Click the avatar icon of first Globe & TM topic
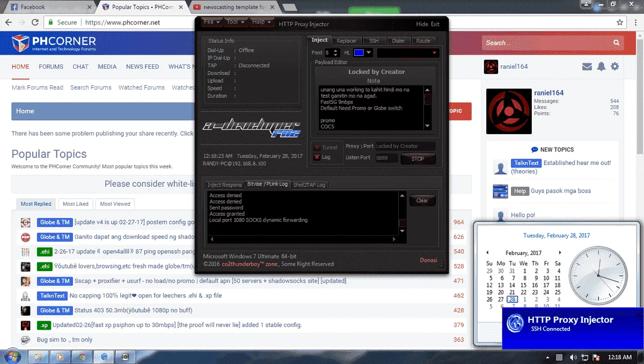644x364 pixels. point(25,222)
